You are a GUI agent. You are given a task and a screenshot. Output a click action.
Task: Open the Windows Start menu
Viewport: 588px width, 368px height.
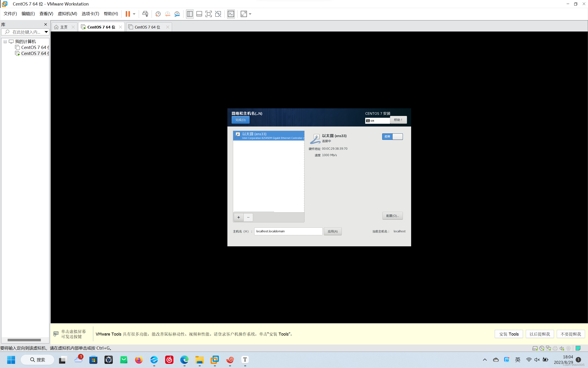click(11, 359)
